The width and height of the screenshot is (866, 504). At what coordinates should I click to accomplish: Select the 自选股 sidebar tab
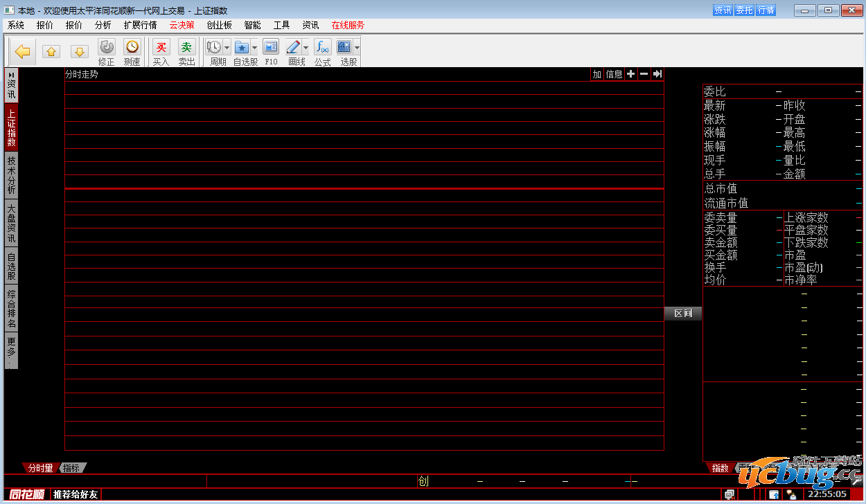pos(12,265)
